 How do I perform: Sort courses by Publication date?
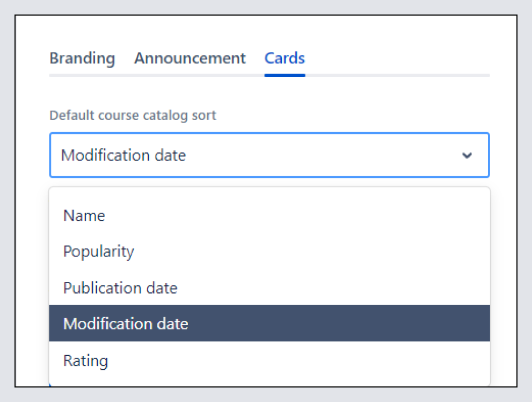(x=120, y=288)
